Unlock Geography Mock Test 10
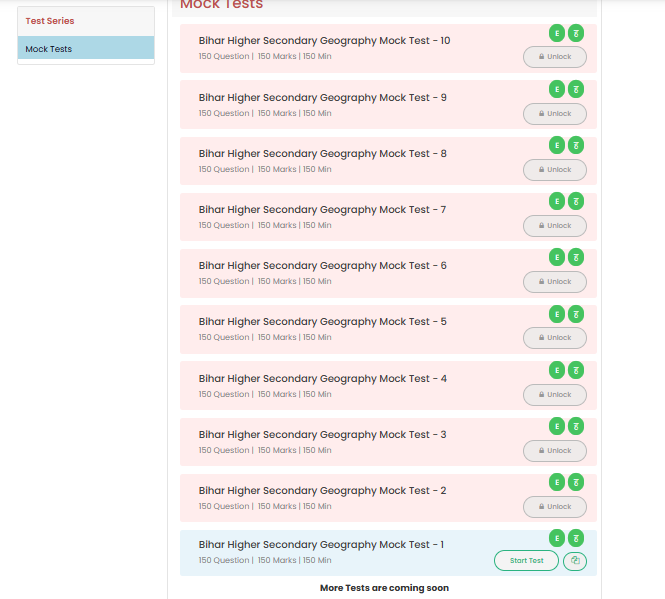This screenshot has width=665, height=599. (x=555, y=57)
